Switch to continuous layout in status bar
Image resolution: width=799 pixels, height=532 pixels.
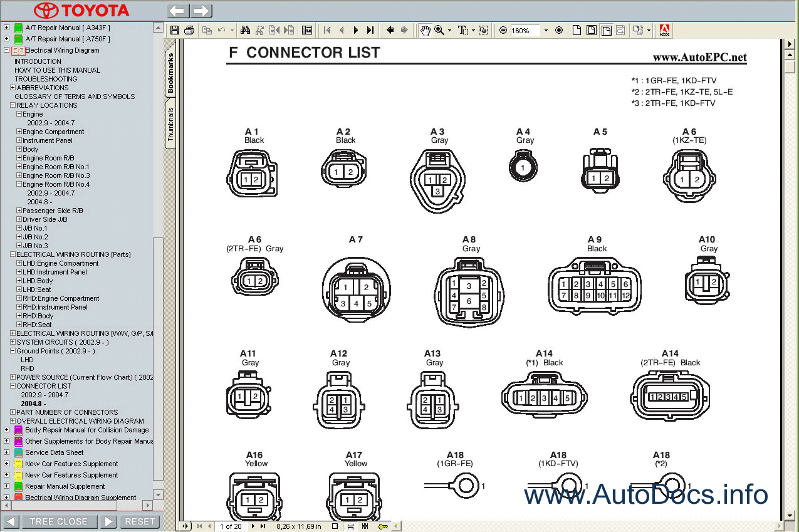[350, 526]
